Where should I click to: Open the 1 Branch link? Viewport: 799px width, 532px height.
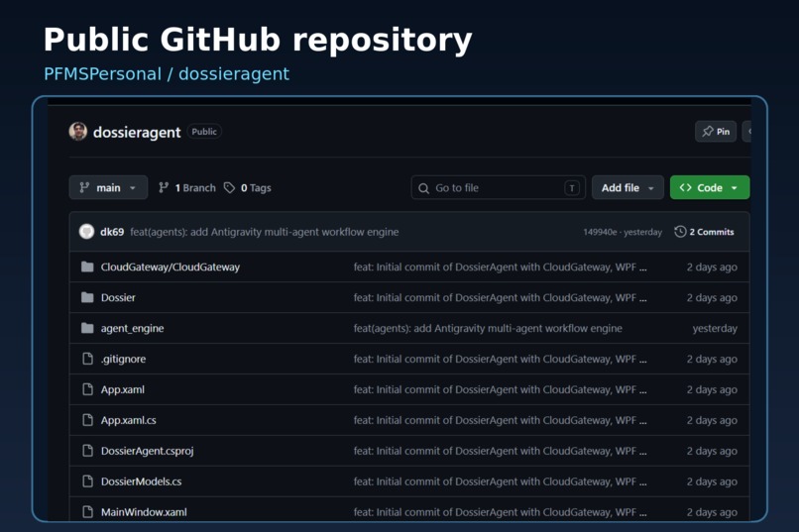coord(187,188)
